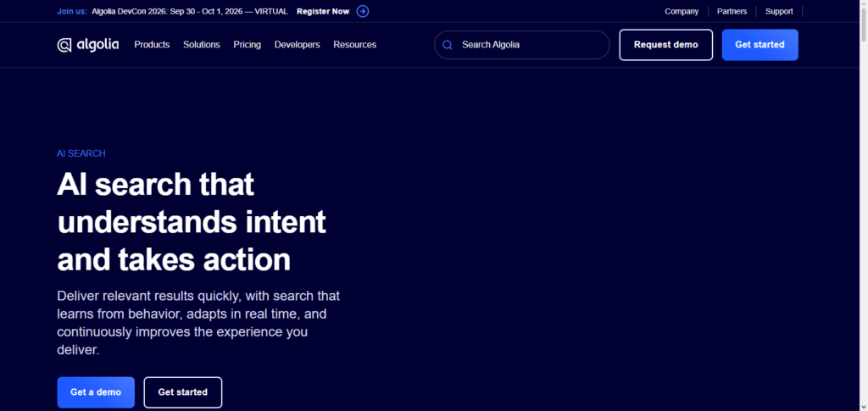The height and width of the screenshot is (411, 868).
Task: Open the Solutions menu
Action: pyautogui.click(x=202, y=45)
